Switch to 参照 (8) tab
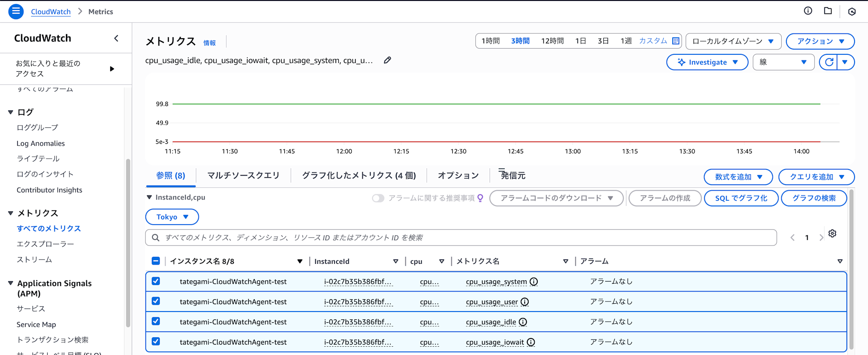Viewport: 868px width, 355px height. [171, 176]
